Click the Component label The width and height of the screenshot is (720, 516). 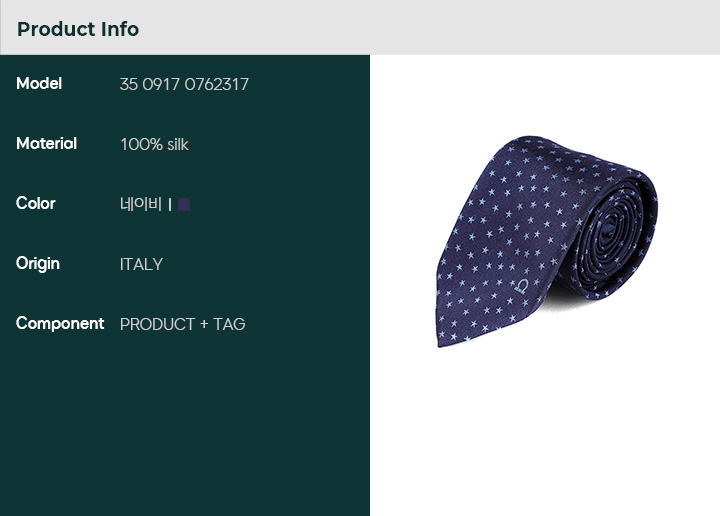click(x=60, y=324)
